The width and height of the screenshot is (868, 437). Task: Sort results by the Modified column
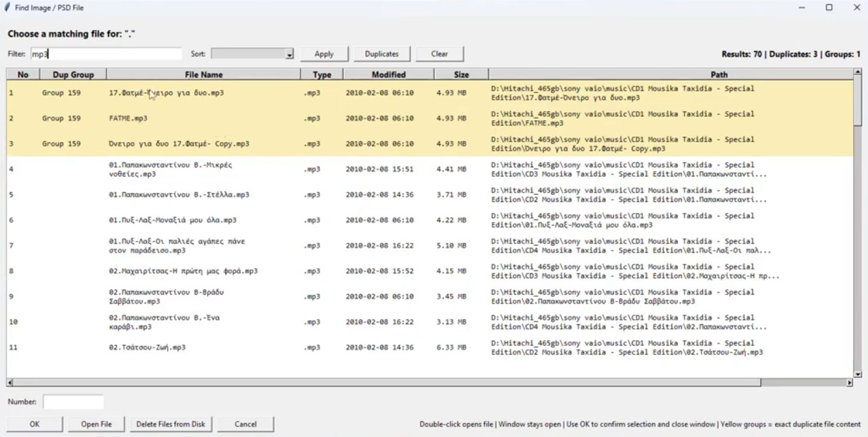coord(388,74)
